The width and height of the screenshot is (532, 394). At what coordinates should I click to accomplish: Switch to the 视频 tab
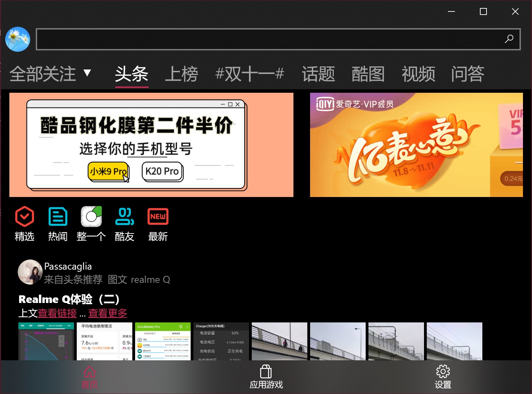[418, 74]
